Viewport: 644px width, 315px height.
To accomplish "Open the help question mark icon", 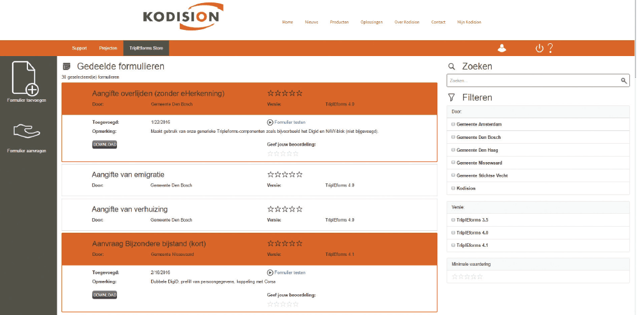I will pyautogui.click(x=550, y=48).
